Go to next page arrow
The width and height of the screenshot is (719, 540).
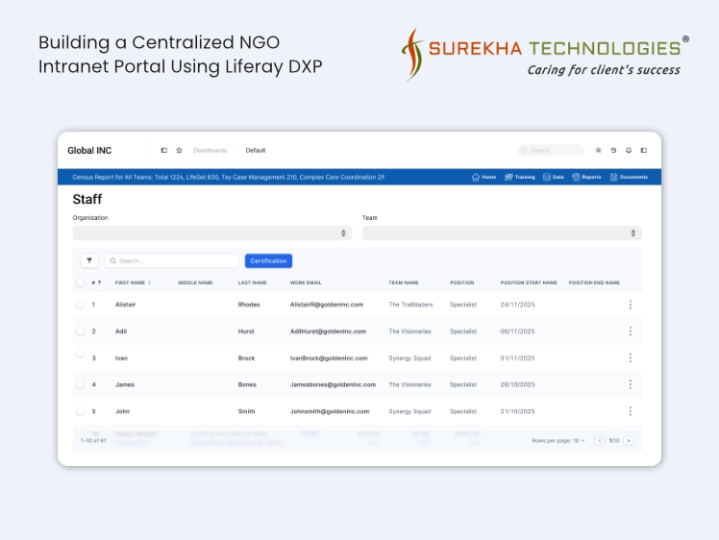click(629, 441)
